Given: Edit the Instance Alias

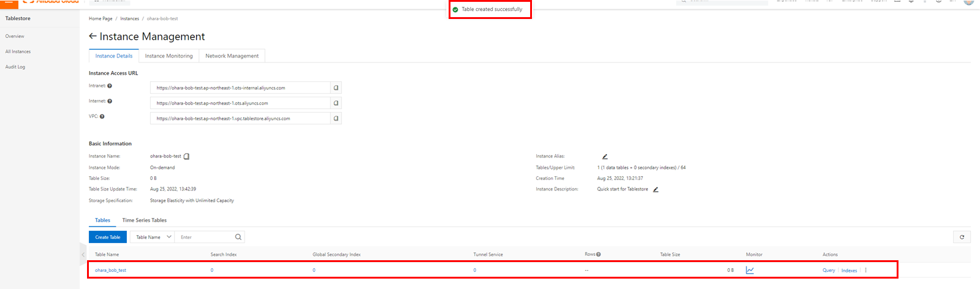Looking at the screenshot, I should 605,157.
